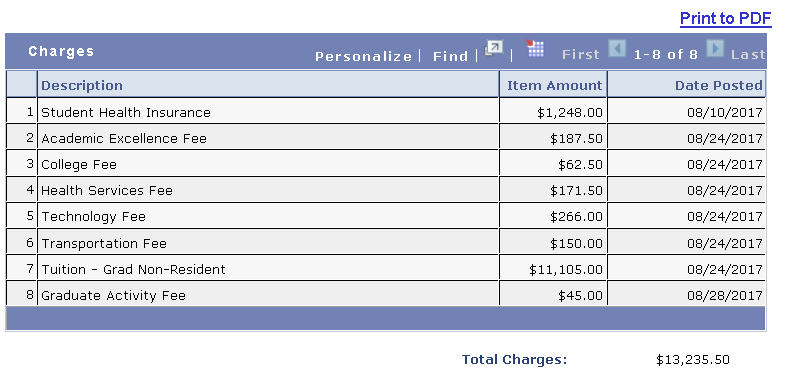Image resolution: width=786 pixels, height=379 pixels.
Task: Click the Technology Fee description
Action: pos(93,217)
